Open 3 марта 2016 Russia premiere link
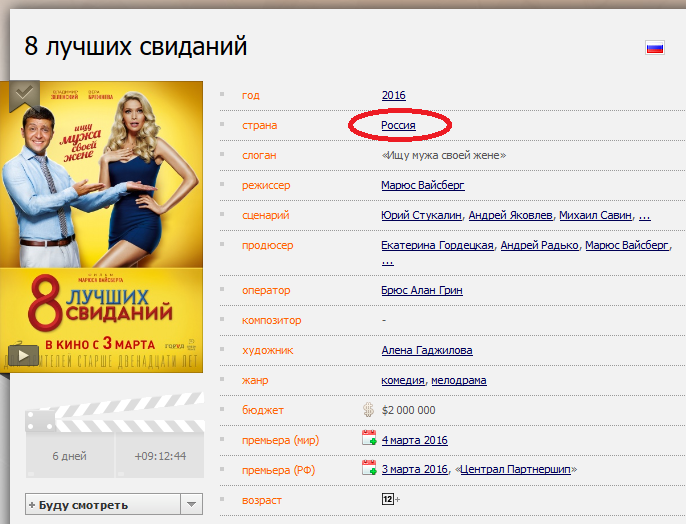 tap(415, 469)
